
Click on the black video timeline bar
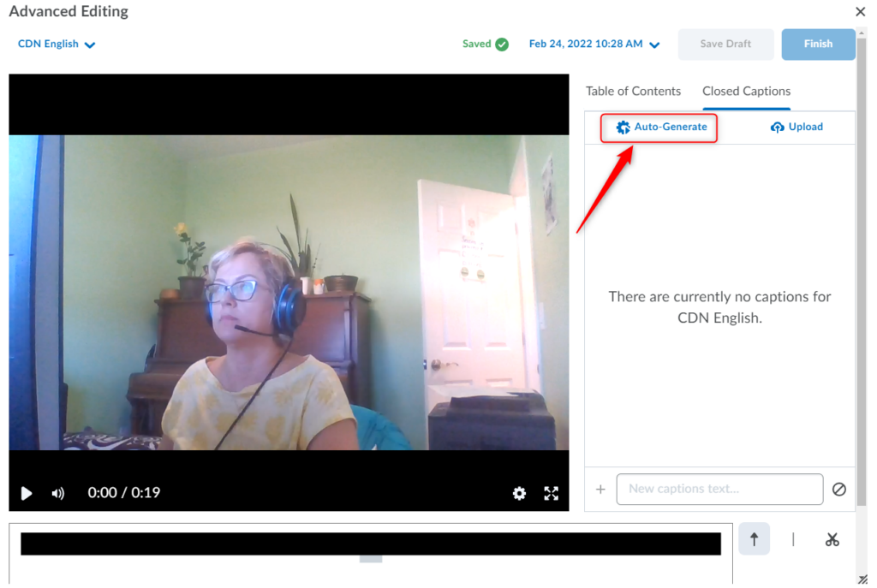(370, 543)
